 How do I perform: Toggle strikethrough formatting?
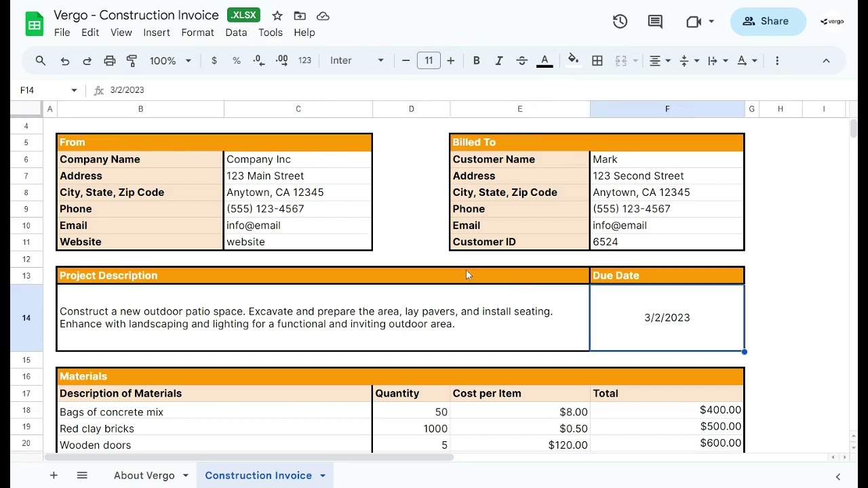pos(521,60)
